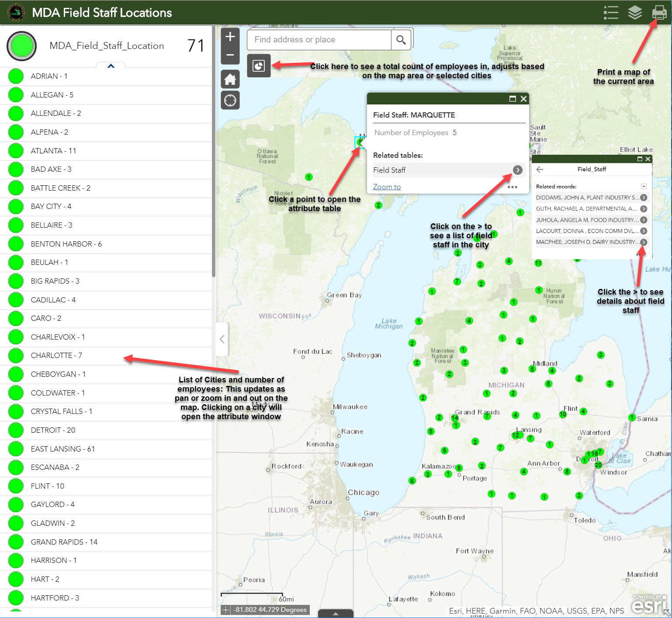Select DETROIT - 20 in the list

tap(53, 430)
